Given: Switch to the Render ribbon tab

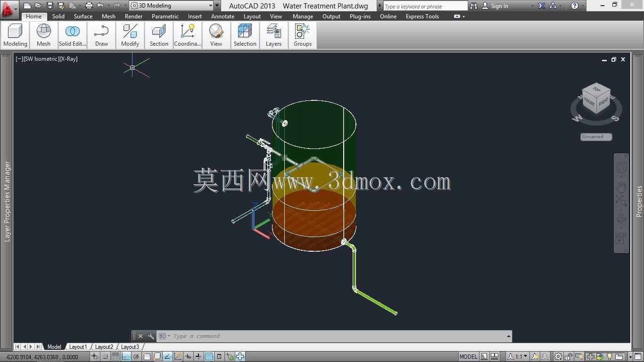Looking at the screenshot, I should (133, 16).
